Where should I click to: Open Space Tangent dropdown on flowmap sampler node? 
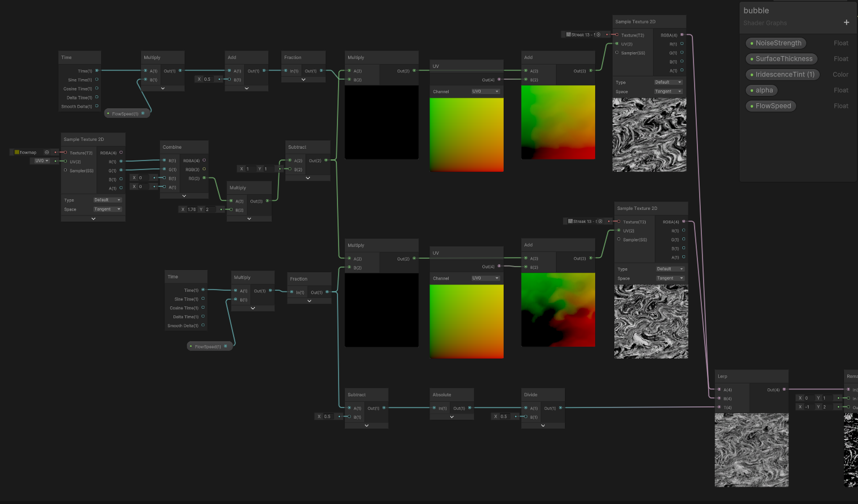pos(107,209)
